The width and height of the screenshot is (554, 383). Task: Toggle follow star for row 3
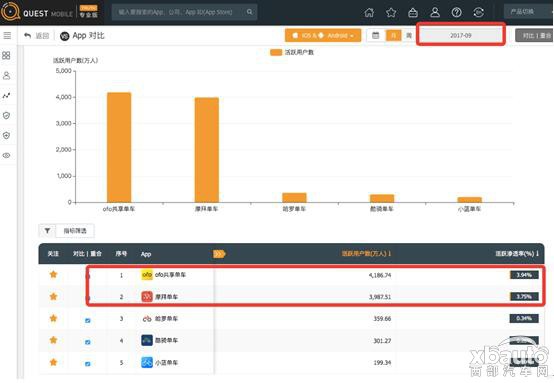point(53,318)
